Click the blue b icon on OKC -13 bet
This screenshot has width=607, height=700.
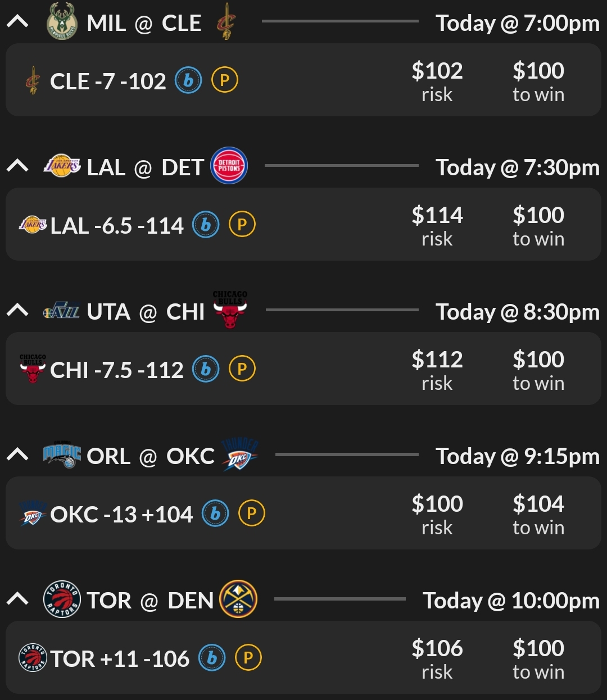coord(215,514)
